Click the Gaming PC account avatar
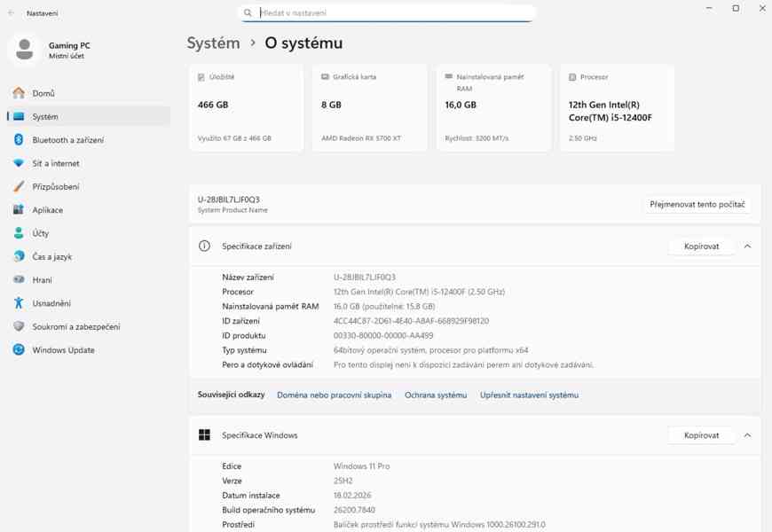Screen dimensions: 772x532 (x=24, y=50)
